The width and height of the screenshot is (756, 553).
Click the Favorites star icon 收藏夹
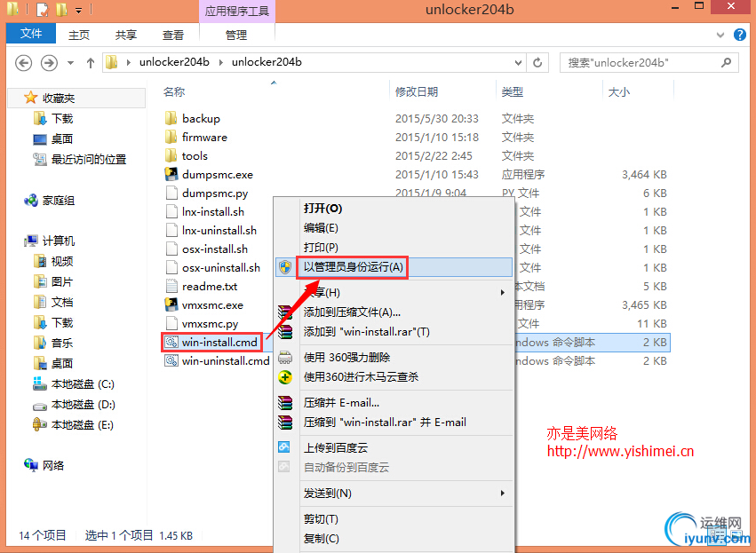[x=31, y=98]
